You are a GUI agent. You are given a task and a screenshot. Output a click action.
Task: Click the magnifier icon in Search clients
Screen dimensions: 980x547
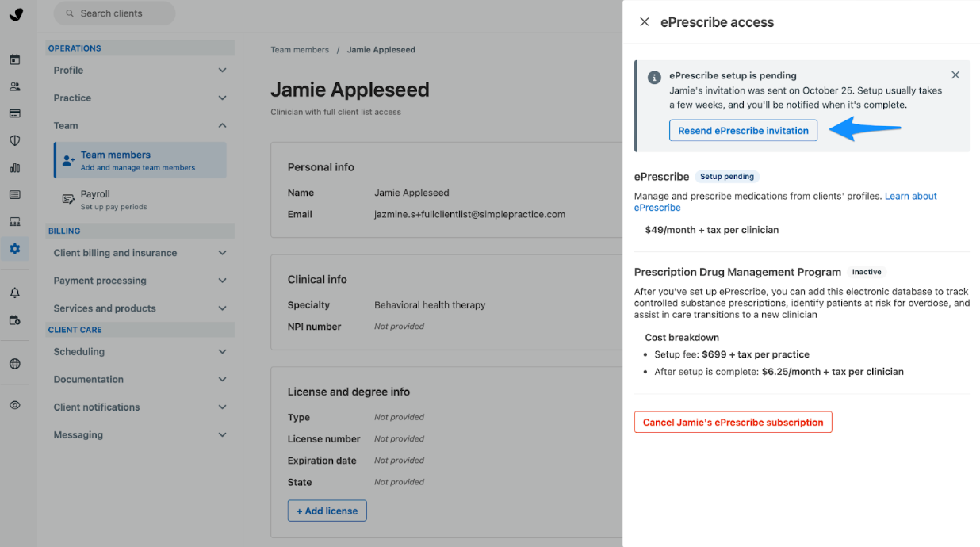70,13
